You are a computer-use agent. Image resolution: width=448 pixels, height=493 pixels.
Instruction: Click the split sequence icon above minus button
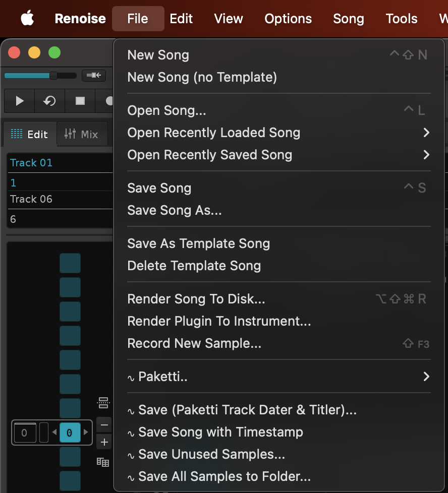point(103,402)
